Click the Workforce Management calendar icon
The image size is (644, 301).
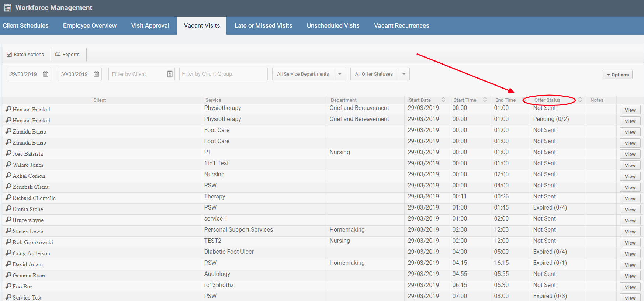point(8,8)
